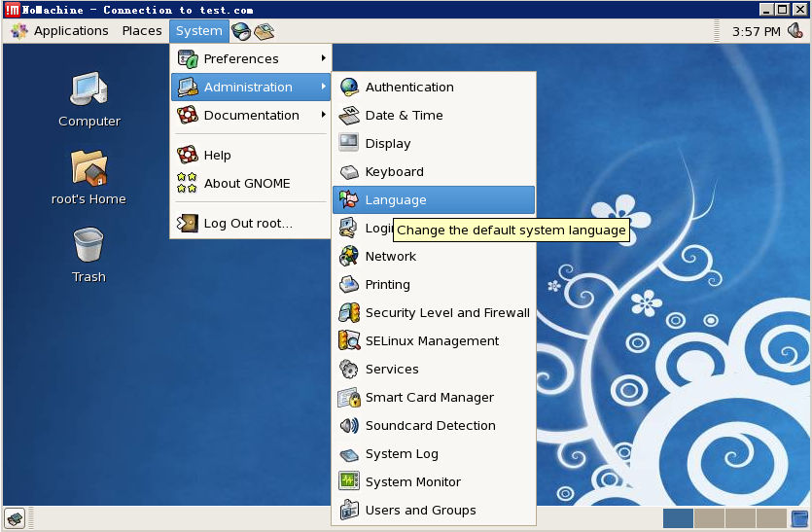Viewport: 812px width, 532px height.
Task: Click the 3:57 PM clock
Action: pos(756,31)
